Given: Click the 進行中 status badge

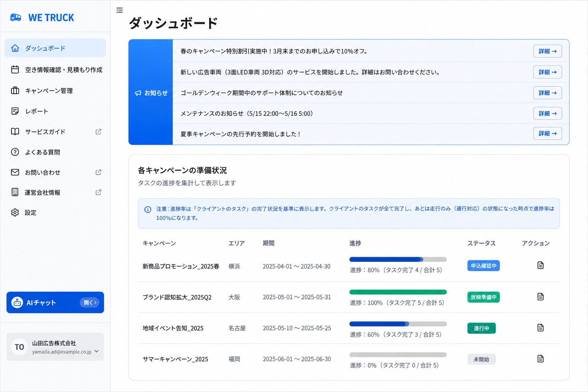Looking at the screenshot, I should (x=482, y=328).
